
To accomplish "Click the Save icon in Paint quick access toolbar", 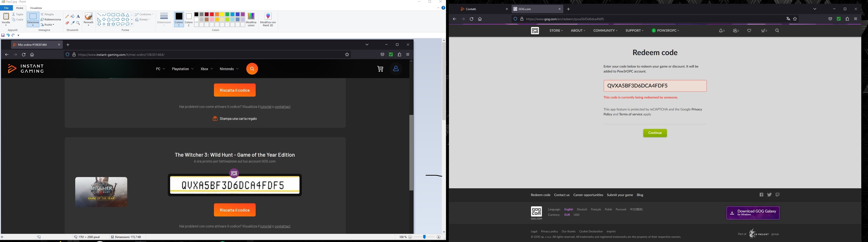I will click(3, 35).
